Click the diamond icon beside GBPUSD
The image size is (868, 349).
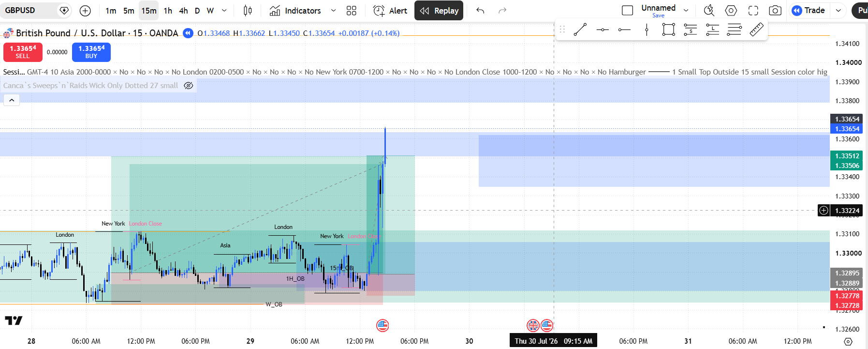(64, 10)
